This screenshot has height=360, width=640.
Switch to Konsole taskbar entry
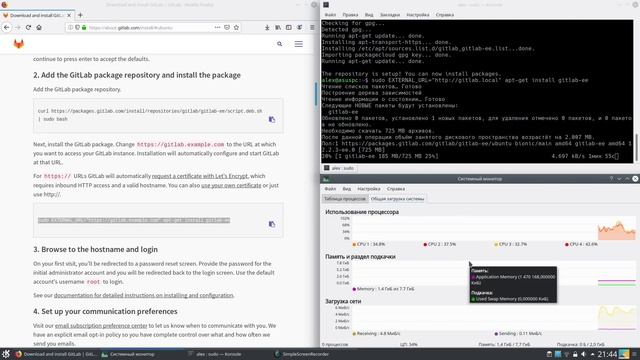tap(215, 354)
